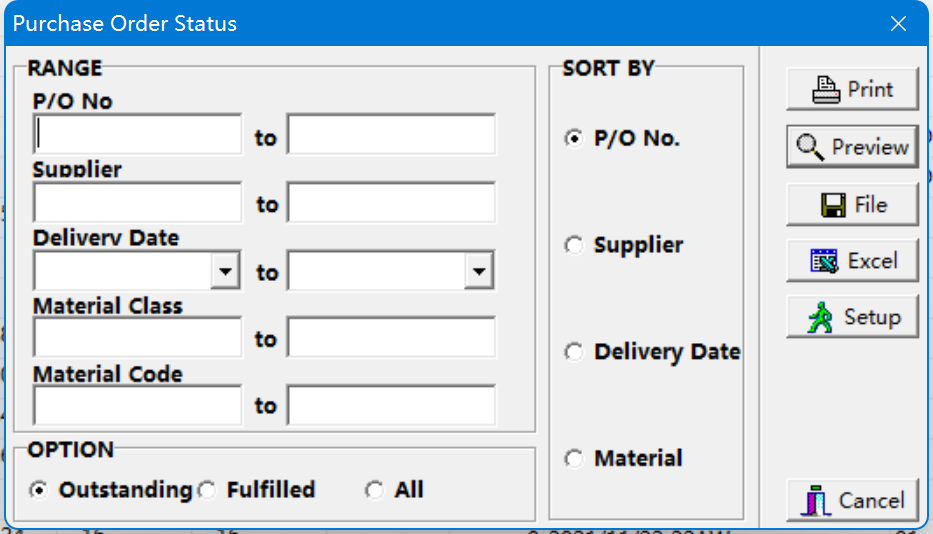This screenshot has width=933, height=534.
Task: Choose the All option
Action: (x=375, y=490)
